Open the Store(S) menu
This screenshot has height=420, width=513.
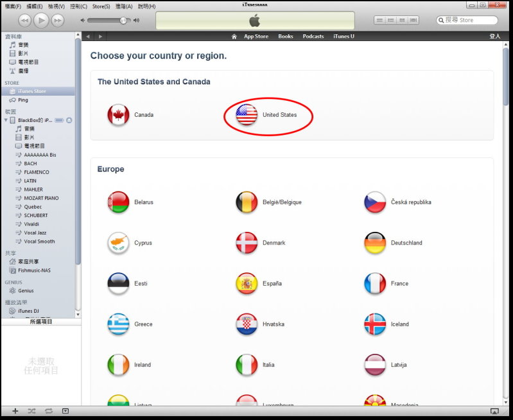point(101,6)
